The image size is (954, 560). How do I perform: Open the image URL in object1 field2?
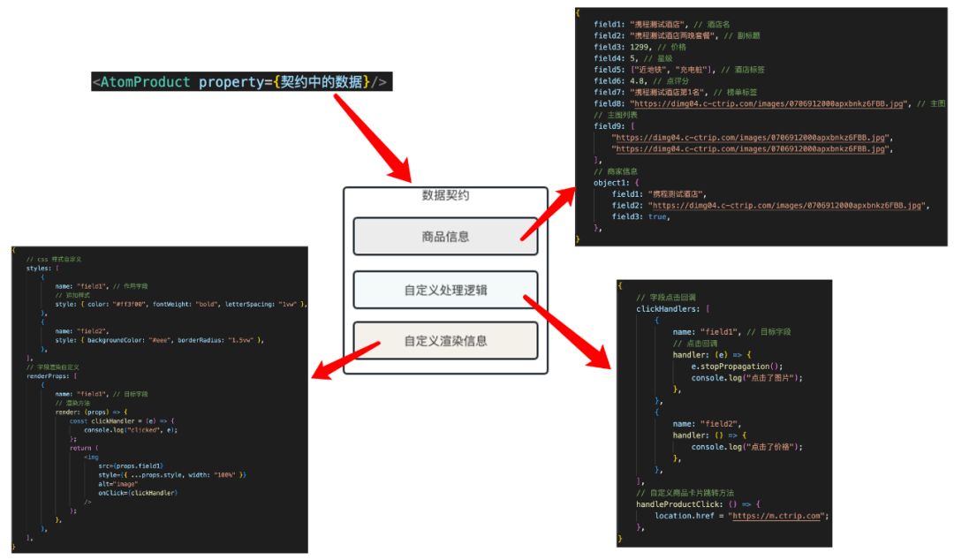point(788,206)
